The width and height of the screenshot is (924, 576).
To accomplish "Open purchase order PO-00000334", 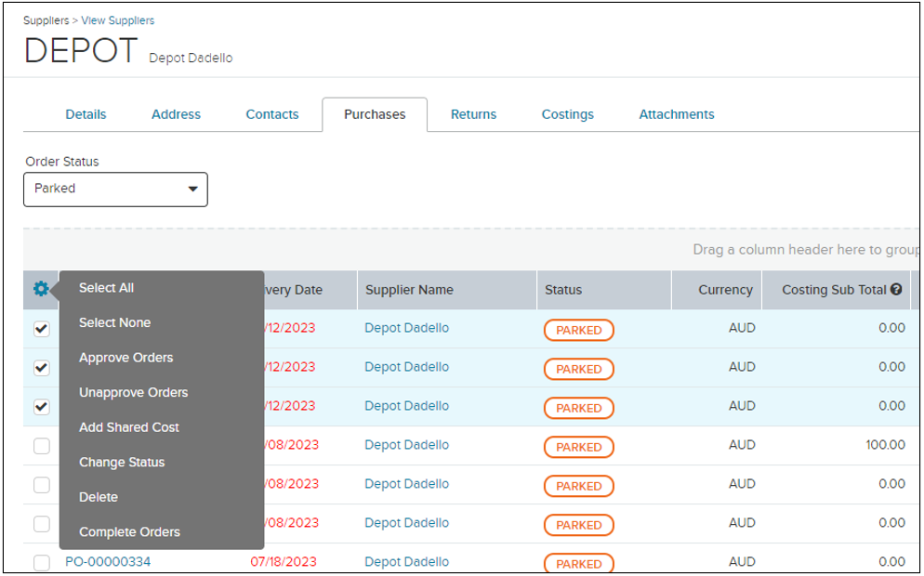I will pos(108,562).
